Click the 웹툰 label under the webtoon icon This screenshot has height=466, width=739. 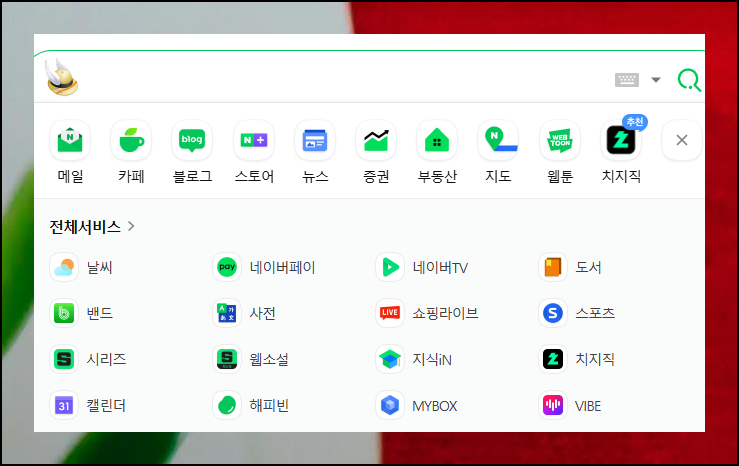click(x=560, y=176)
